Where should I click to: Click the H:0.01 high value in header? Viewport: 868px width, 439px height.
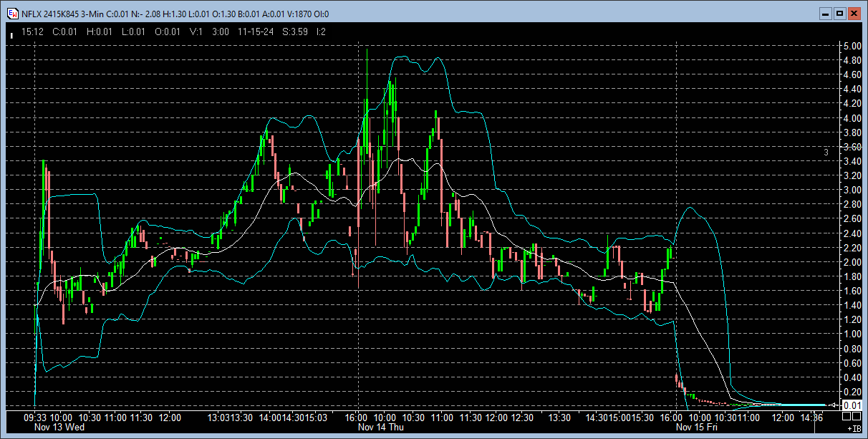coord(99,32)
